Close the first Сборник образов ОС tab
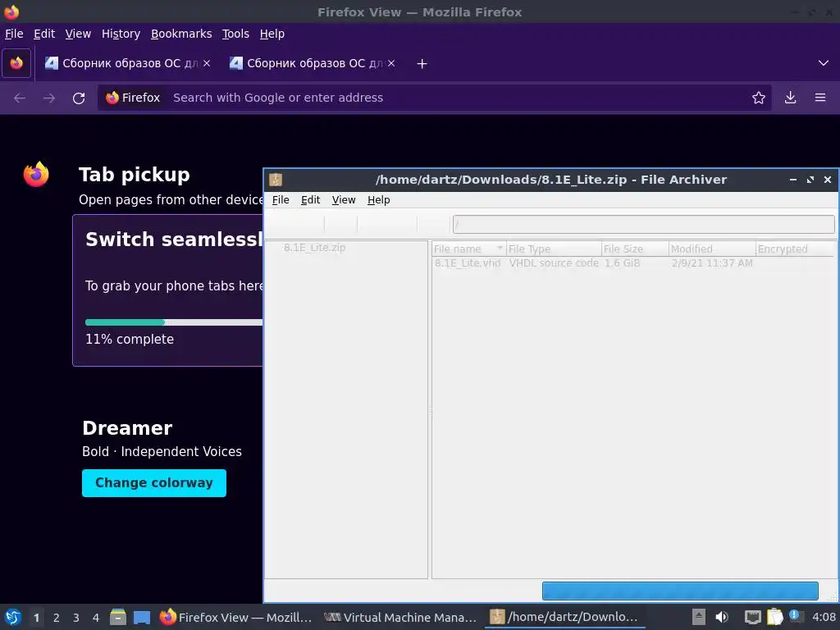Viewport: 840px width, 630px height. [207, 63]
